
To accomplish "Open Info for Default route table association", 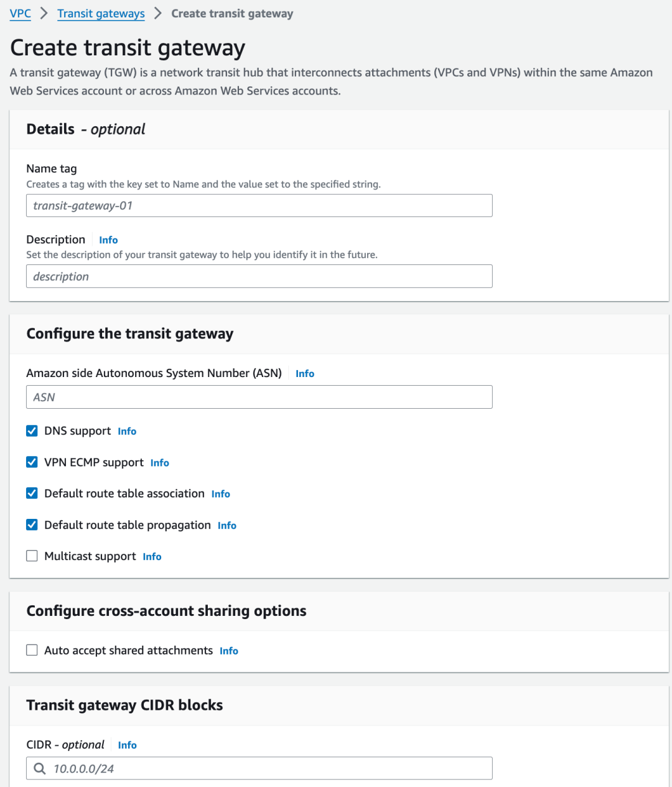I will (221, 494).
